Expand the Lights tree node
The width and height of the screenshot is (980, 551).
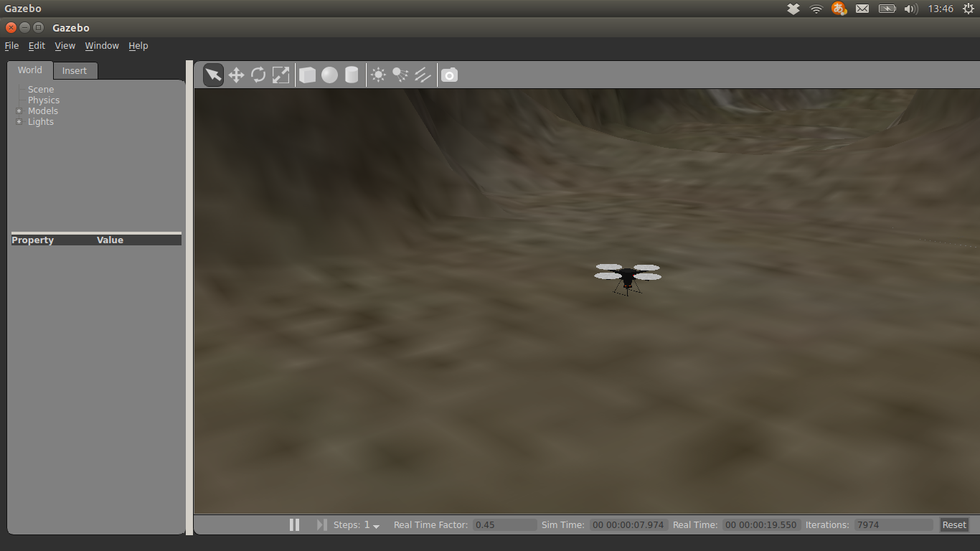[19, 122]
